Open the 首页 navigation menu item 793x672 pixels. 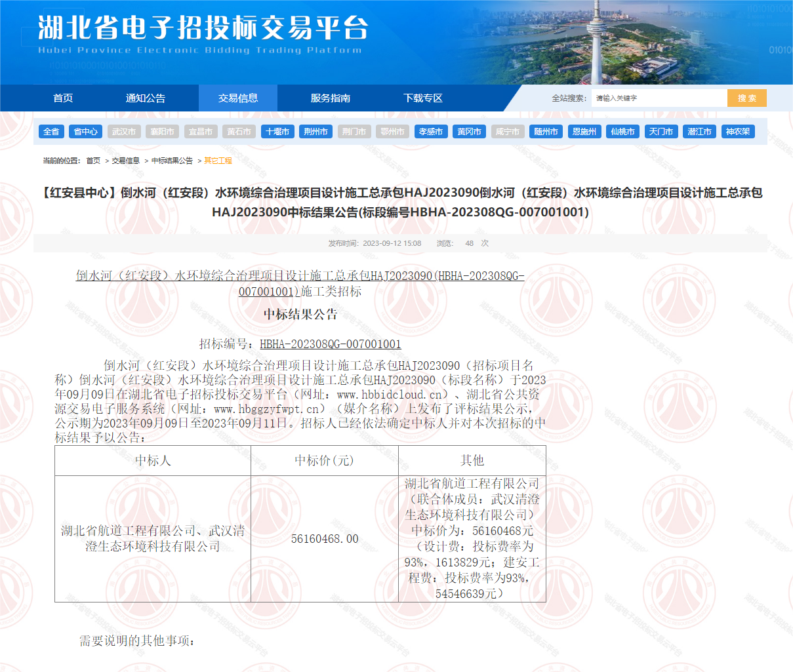pyautogui.click(x=63, y=98)
